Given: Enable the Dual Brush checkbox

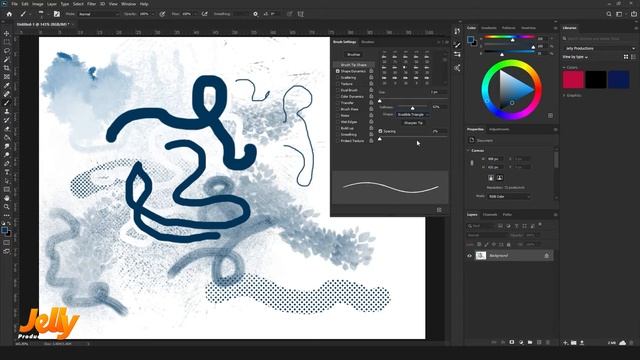Looking at the screenshot, I should [338, 90].
